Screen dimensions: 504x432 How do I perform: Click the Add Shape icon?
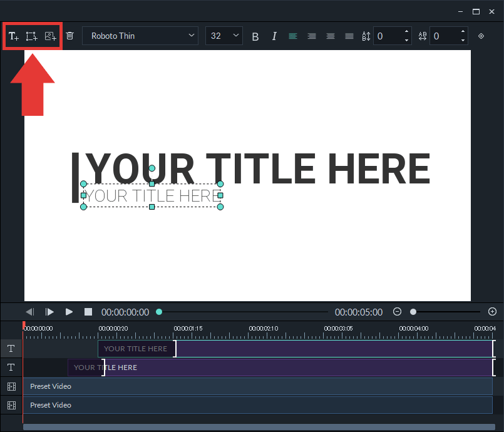pyautogui.click(x=31, y=36)
